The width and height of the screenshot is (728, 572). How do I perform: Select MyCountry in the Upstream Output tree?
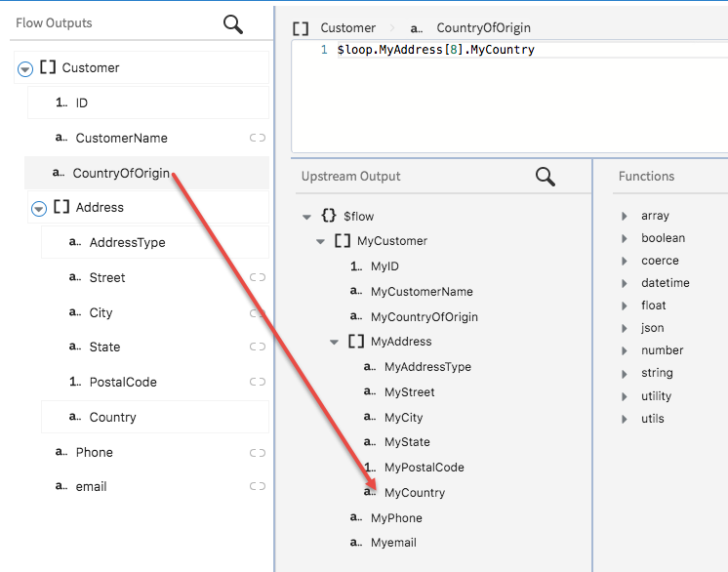(414, 493)
